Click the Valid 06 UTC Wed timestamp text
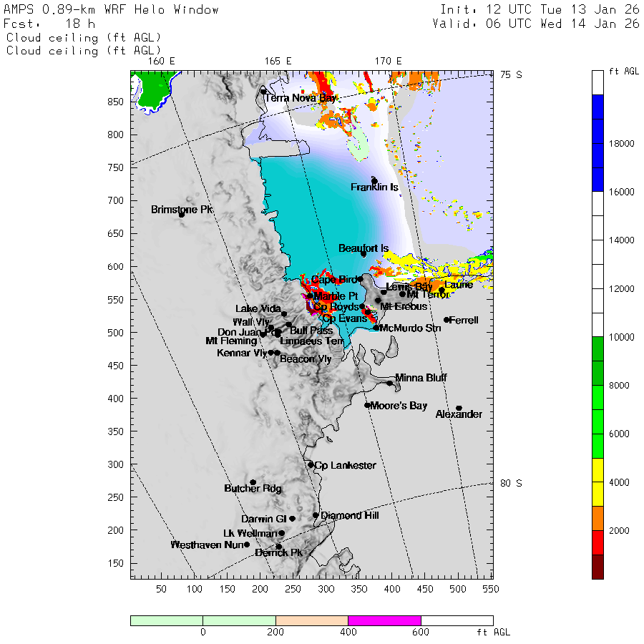644x644 pixels. (x=535, y=24)
